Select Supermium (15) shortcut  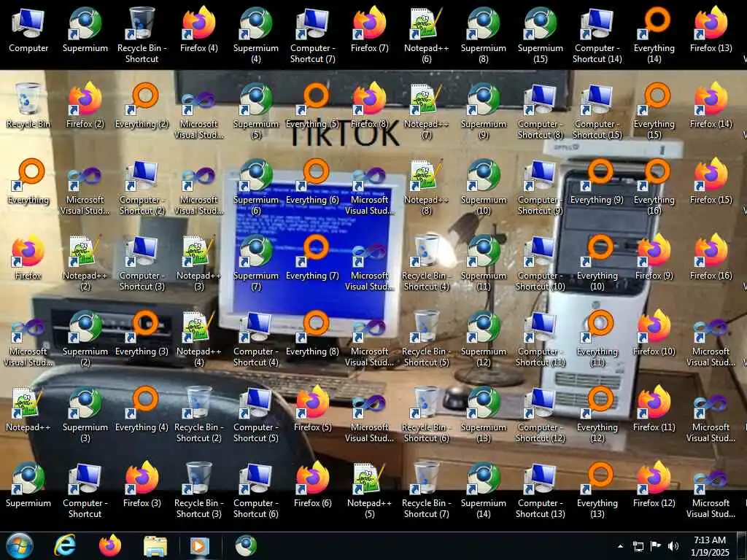click(541, 34)
